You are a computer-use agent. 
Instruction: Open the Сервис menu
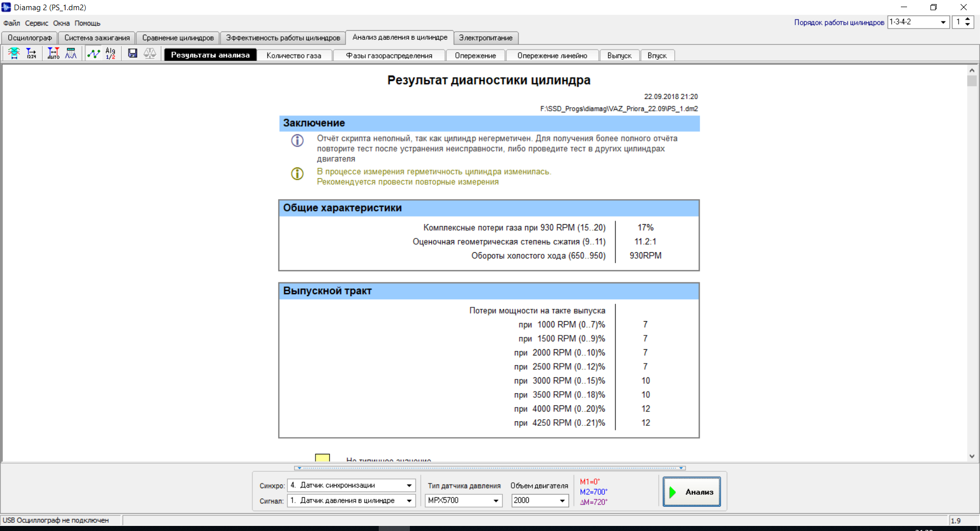(37, 23)
